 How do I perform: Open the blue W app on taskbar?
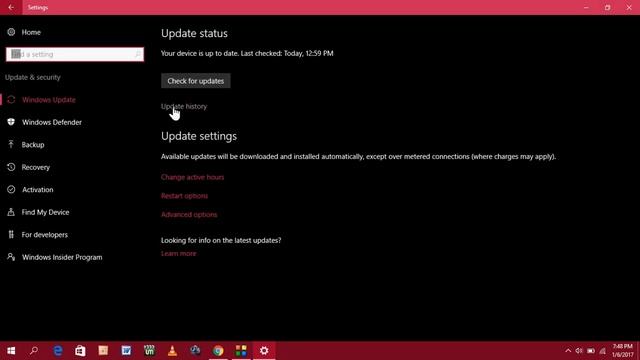pyautogui.click(x=126, y=351)
